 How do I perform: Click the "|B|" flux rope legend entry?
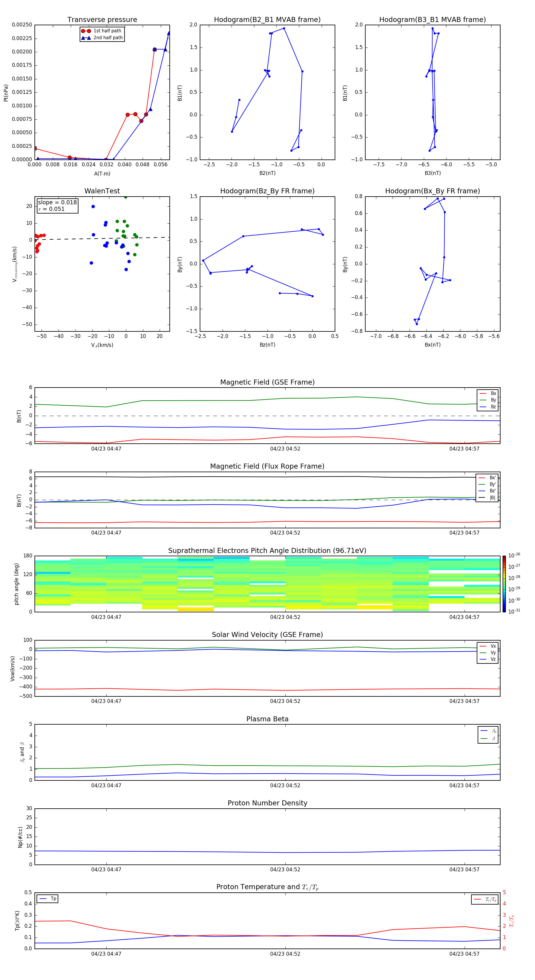487,498
